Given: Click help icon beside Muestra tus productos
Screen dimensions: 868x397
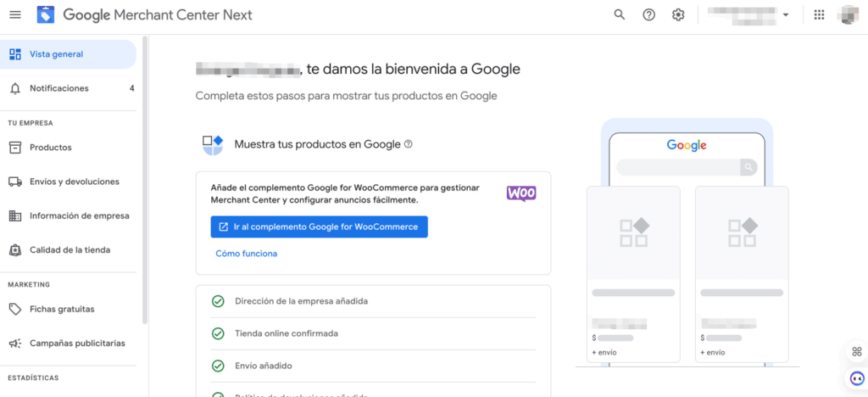Looking at the screenshot, I should pyautogui.click(x=409, y=144).
